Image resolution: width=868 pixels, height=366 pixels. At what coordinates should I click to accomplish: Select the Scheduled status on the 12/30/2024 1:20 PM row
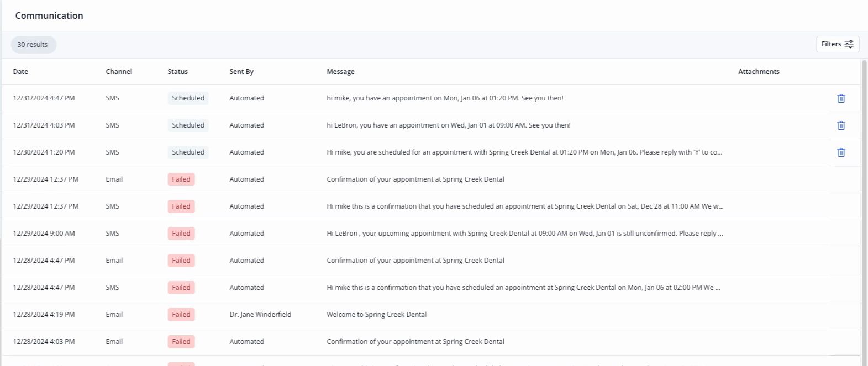188,152
